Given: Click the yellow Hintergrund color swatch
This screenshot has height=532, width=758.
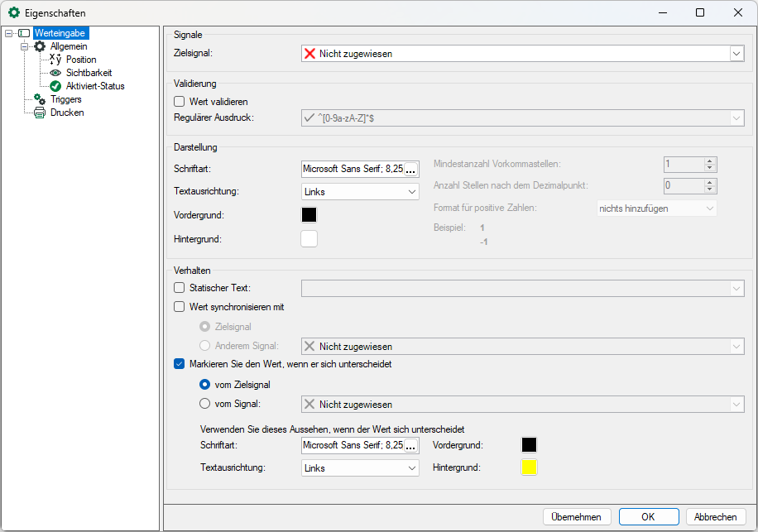Looking at the screenshot, I should (x=529, y=467).
